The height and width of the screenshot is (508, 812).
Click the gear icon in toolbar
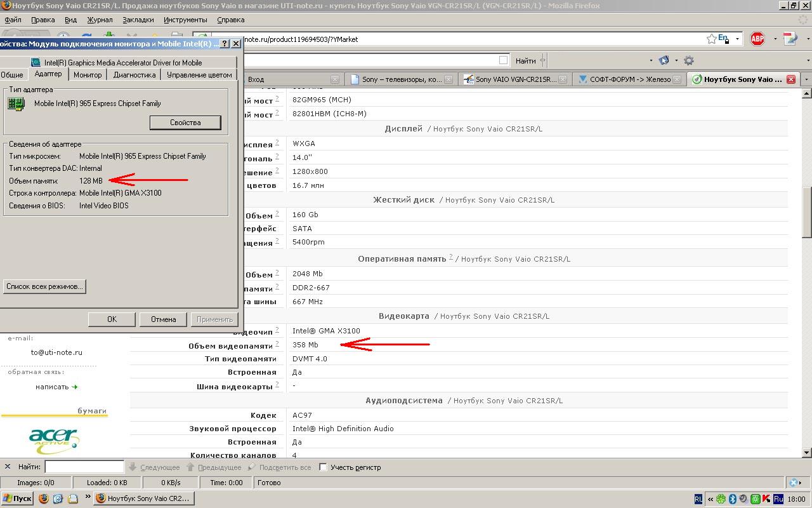point(688,60)
